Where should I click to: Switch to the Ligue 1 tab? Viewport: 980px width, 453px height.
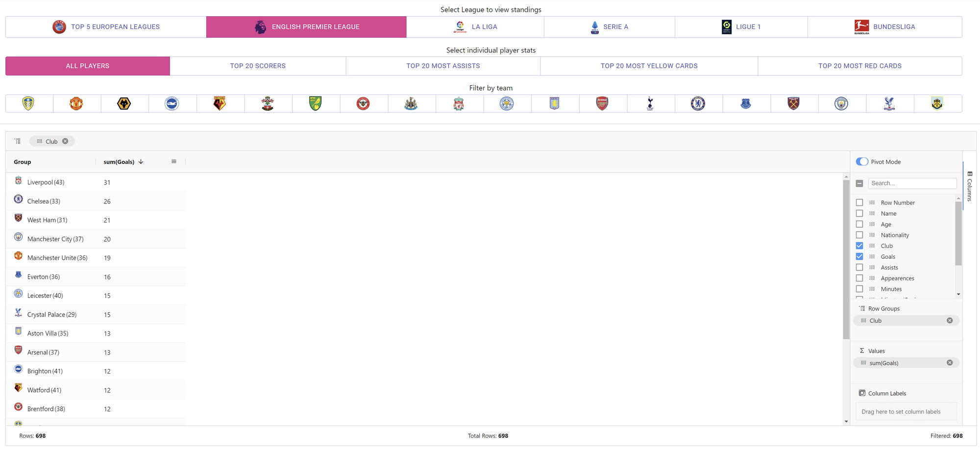(741, 27)
